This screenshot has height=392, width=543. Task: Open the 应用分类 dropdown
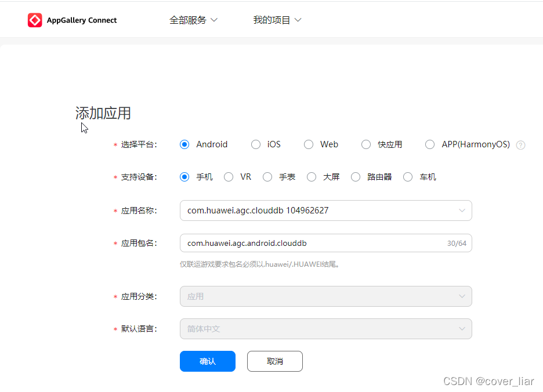pos(326,296)
